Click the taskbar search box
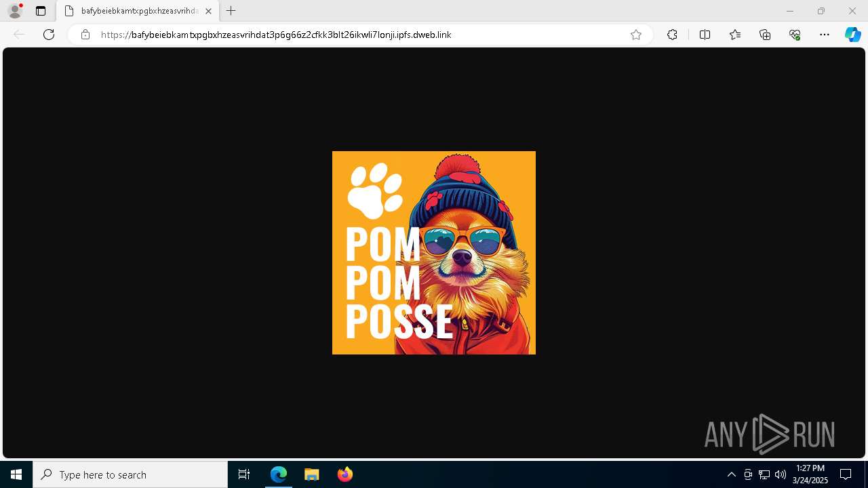The height and width of the screenshot is (488, 868). 130,474
